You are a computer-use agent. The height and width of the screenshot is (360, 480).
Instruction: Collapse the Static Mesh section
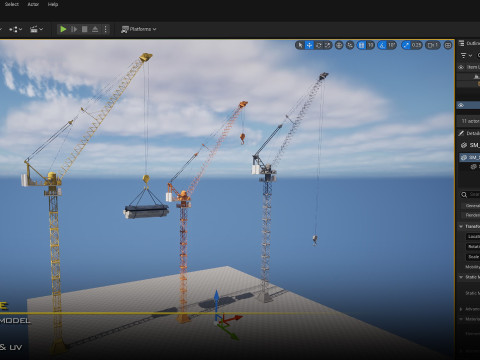[461, 277]
